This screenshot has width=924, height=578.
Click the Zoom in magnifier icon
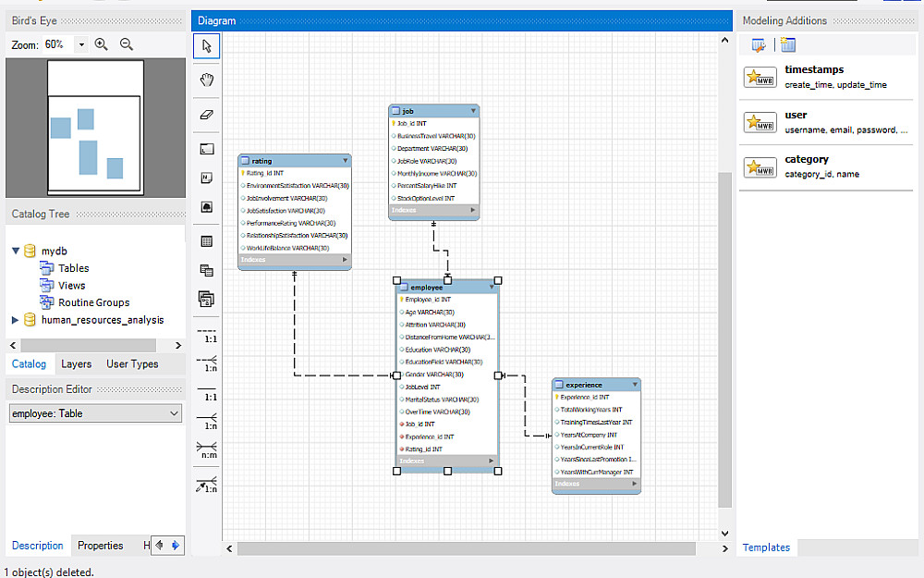[102, 44]
